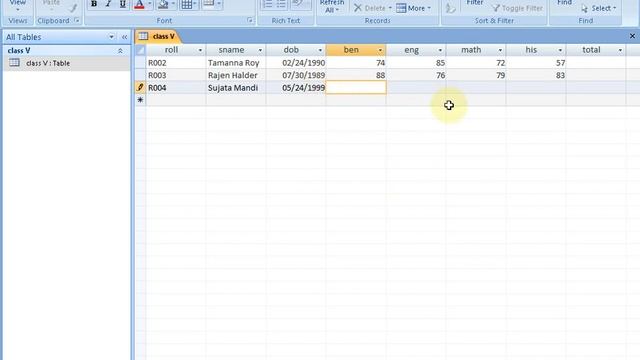This screenshot has width=640, height=360.
Task: Switch to the class V document tab
Action: pyautogui.click(x=158, y=36)
